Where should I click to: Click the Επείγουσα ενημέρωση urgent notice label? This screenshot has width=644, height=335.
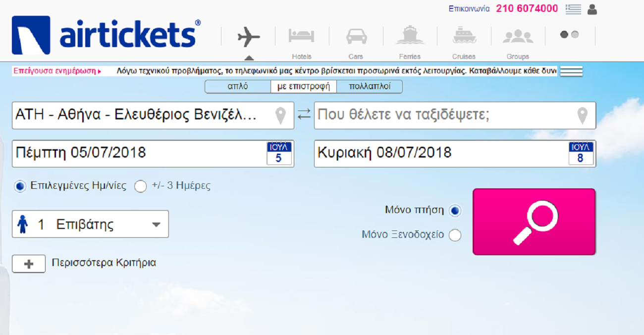[55, 71]
